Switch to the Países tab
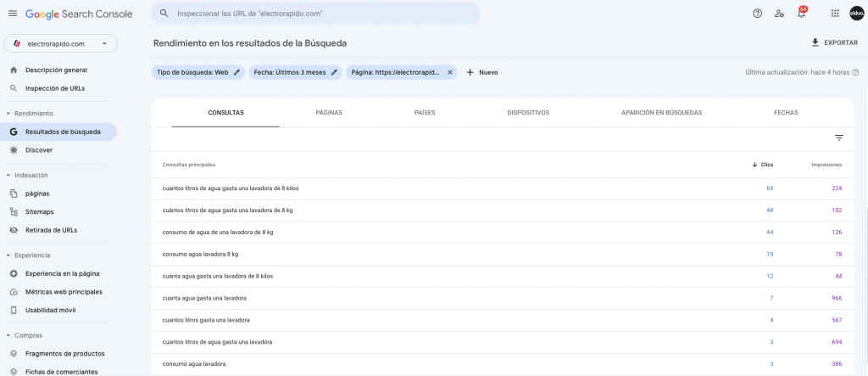Image resolution: width=868 pixels, height=376 pixels. tap(425, 113)
